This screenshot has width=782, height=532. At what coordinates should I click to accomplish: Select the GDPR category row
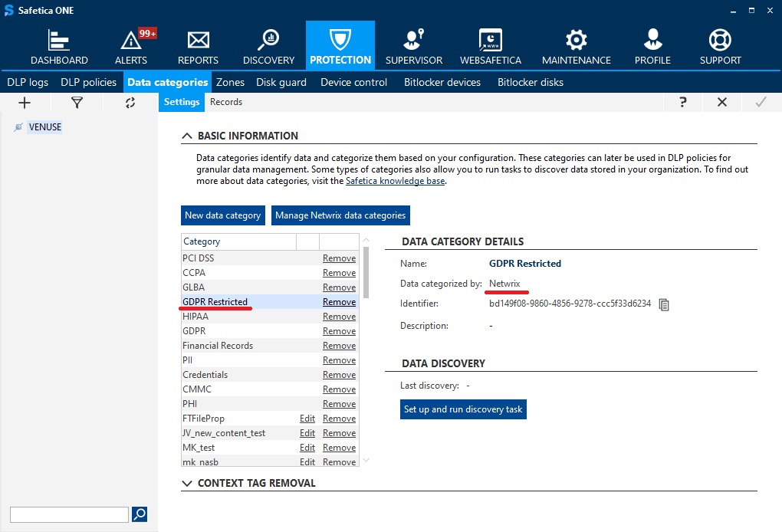(270, 331)
